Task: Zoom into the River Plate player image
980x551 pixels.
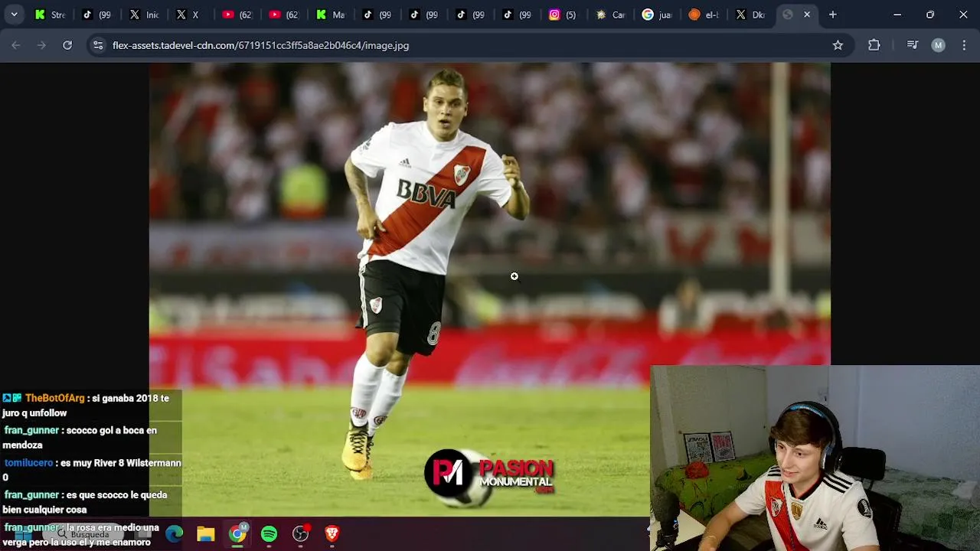Action: pyautogui.click(x=490, y=289)
